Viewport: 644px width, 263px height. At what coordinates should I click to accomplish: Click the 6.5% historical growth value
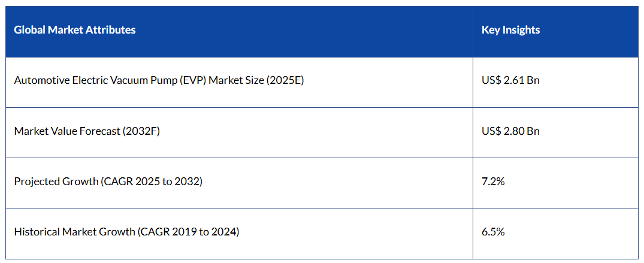pyautogui.click(x=493, y=231)
